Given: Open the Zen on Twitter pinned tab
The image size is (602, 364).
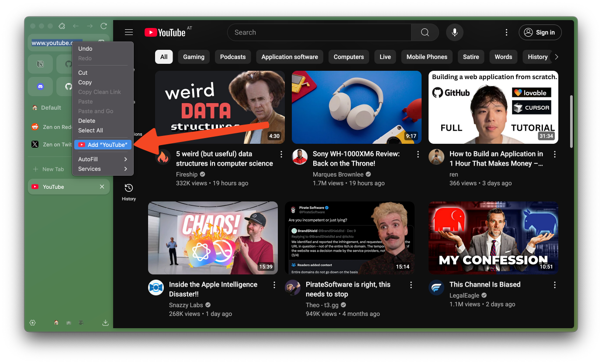Looking at the screenshot, I should tap(51, 144).
